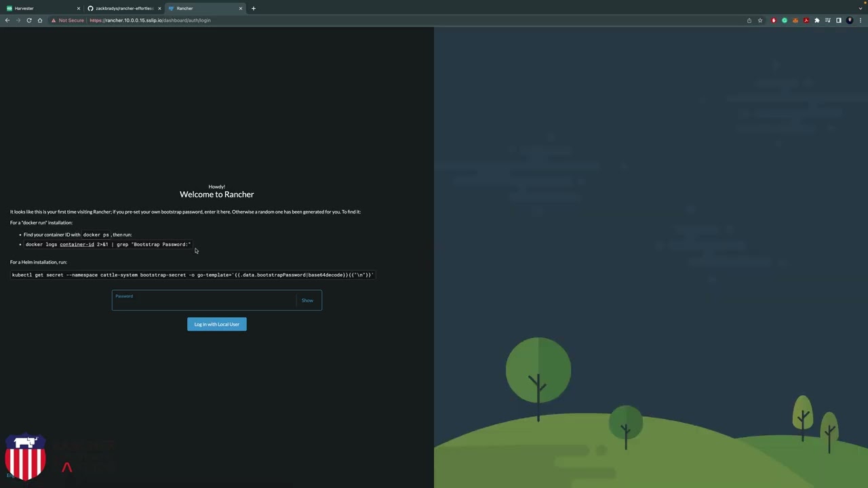
Task: Toggle the browser side panel
Action: click(839, 20)
